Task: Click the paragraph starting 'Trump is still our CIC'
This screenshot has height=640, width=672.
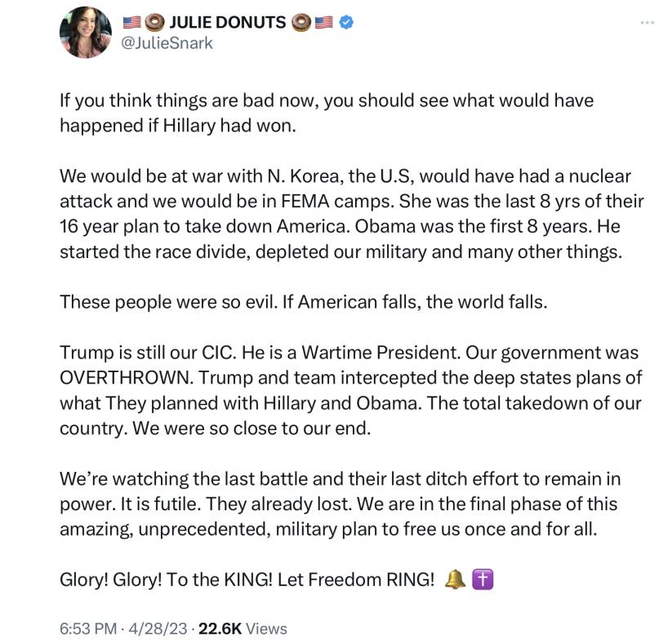Action: click(350, 390)
